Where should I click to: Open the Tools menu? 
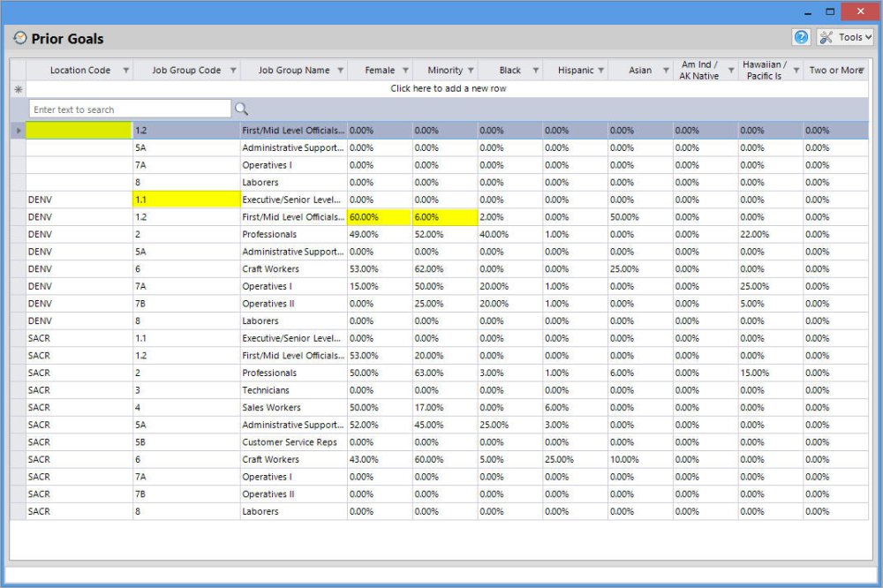coord(846,37)
